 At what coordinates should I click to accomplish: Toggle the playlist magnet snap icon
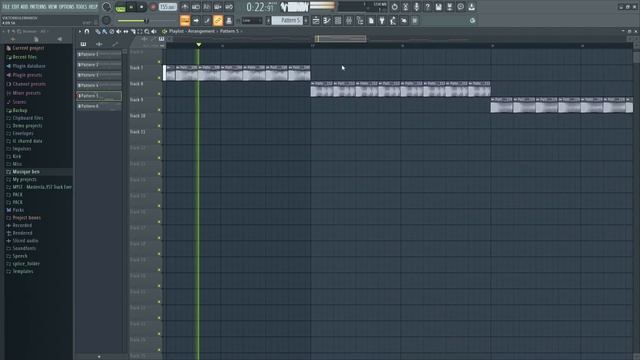point(87,31)
